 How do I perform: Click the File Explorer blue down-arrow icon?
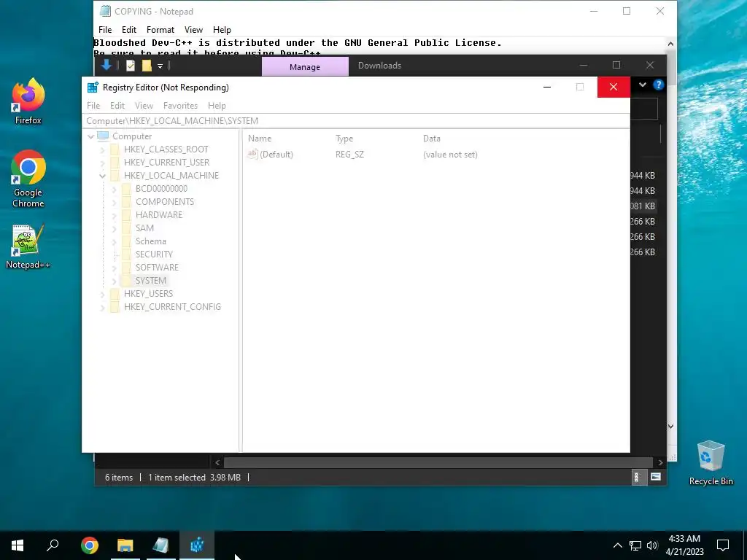point(107,65)
